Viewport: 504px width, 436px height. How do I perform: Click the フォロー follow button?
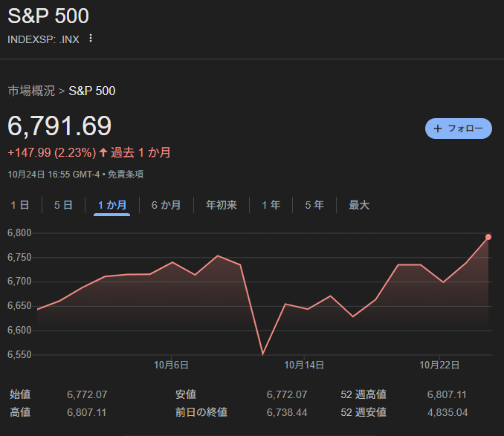[x=458, y=128]
